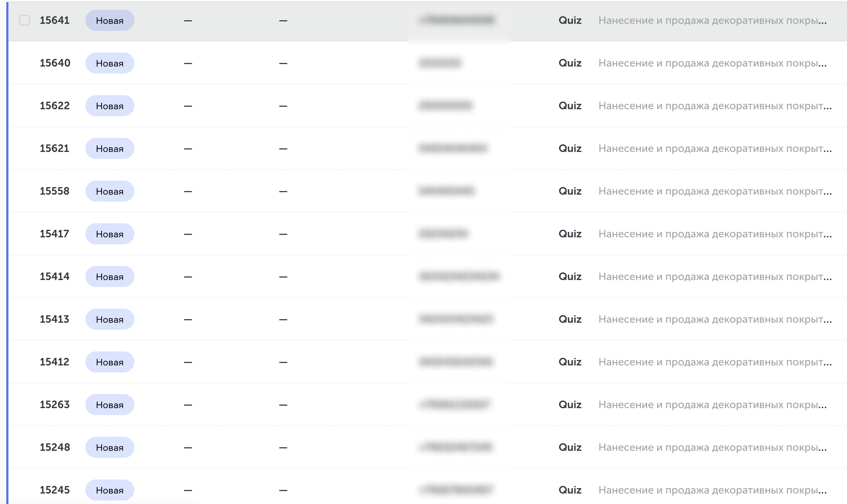The height and width of the screenshot is (504, 847).
Task: Select order number 15248
Action: tap(55, 447)
